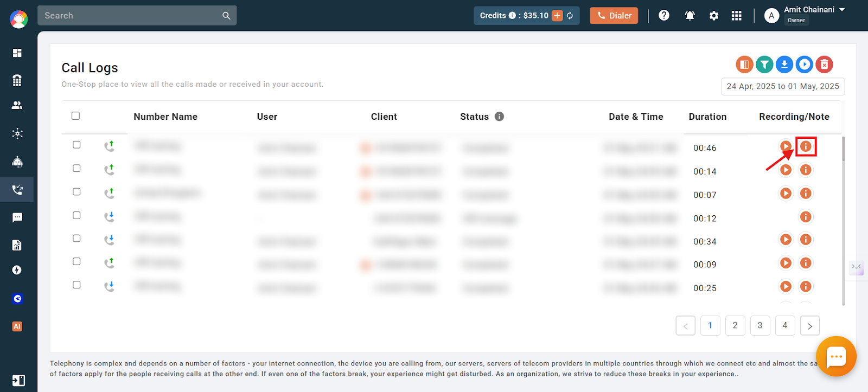Image resolution: width=868 pixels, height=392 pixels.
Task: Click the Credits $35.10 label
Action: [x=514, y=16]
